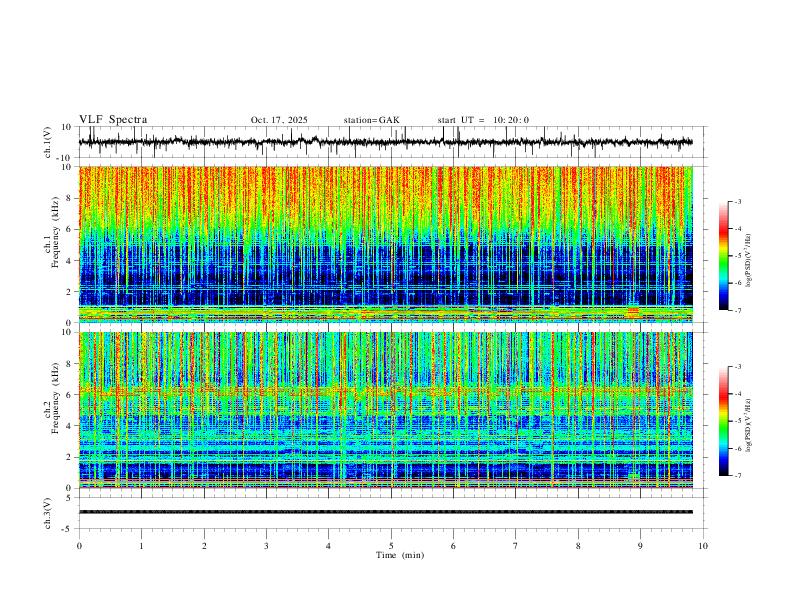Click the 'VLF Spectra' title text
This screenshot has width=792, height=612.
(x=113, y=120)
